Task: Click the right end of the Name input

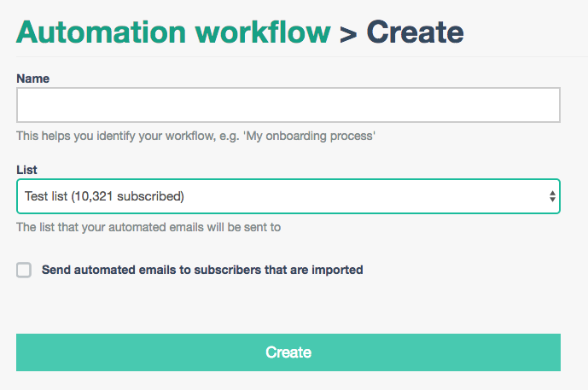Action: 546,106
